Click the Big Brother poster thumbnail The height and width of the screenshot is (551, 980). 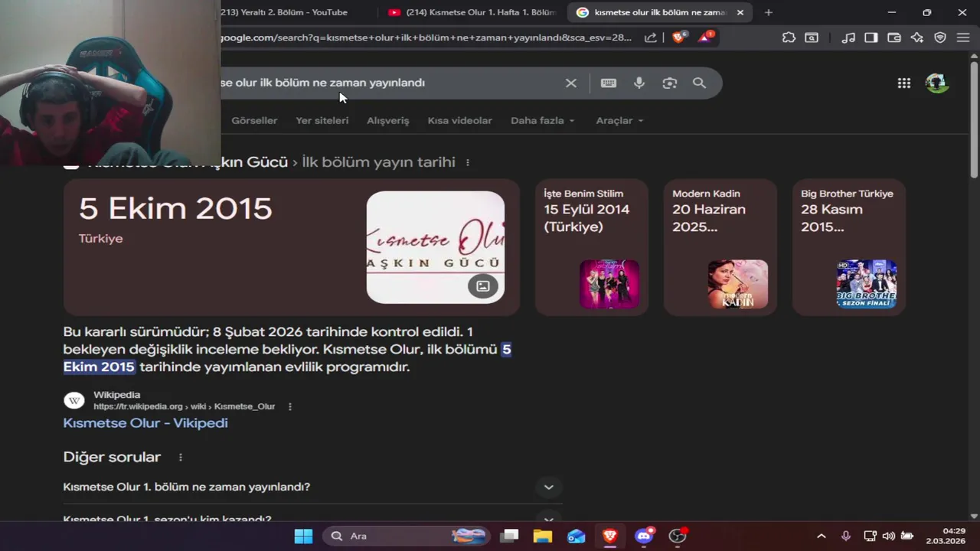tap(867, 284)
